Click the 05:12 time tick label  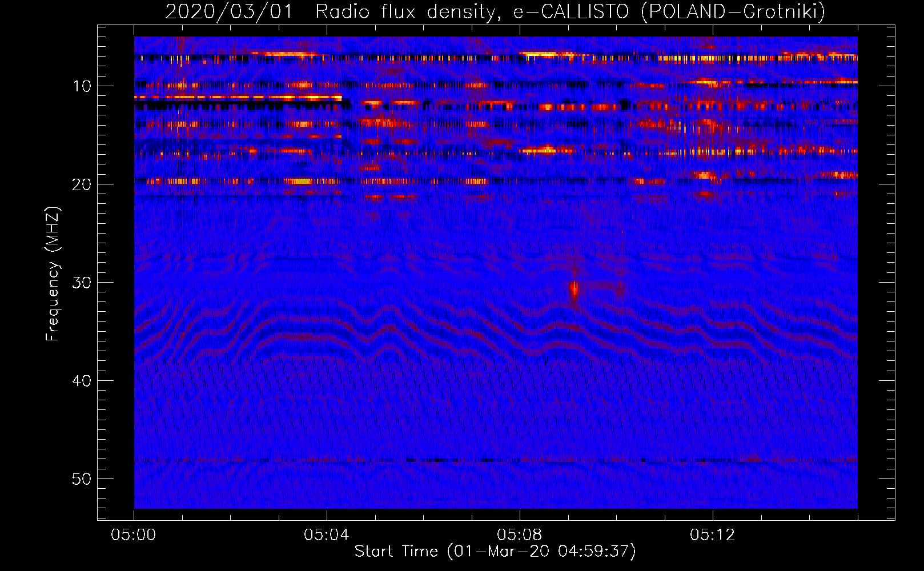coord(713,535)
